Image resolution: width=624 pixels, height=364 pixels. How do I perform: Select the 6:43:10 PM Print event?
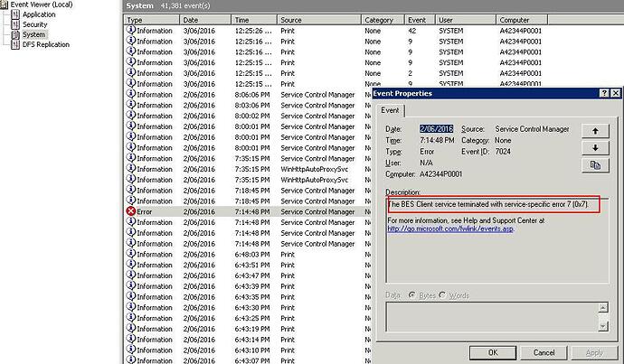248,350
